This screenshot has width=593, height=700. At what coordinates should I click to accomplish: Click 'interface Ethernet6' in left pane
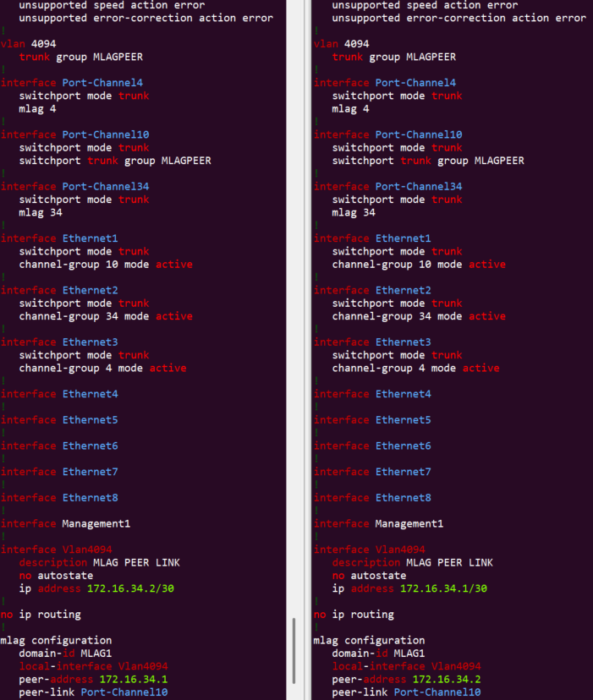point(59,446)
